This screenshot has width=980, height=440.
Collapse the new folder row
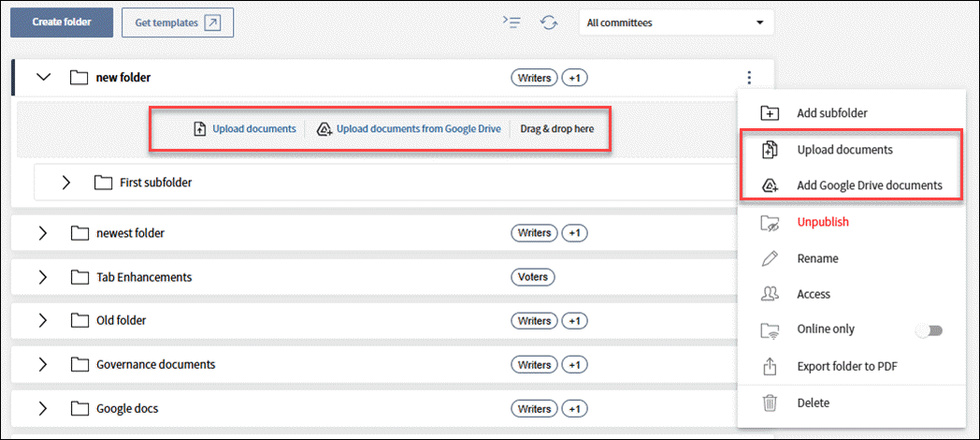[43, 78]
